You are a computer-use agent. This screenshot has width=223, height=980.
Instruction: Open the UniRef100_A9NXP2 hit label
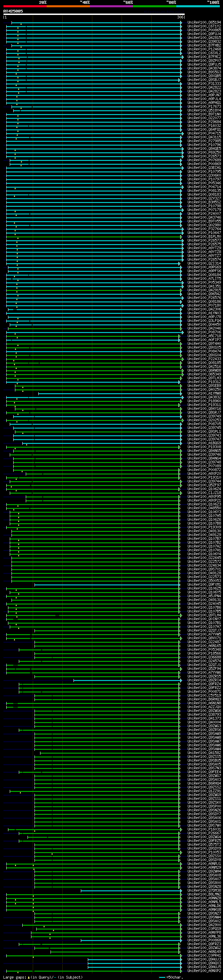[x=204, y=971]
